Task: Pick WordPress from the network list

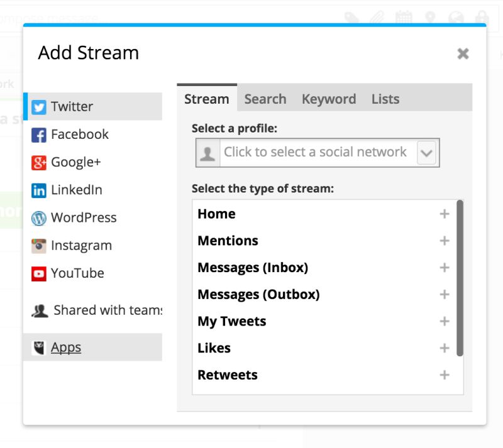Action: point(92,218)
